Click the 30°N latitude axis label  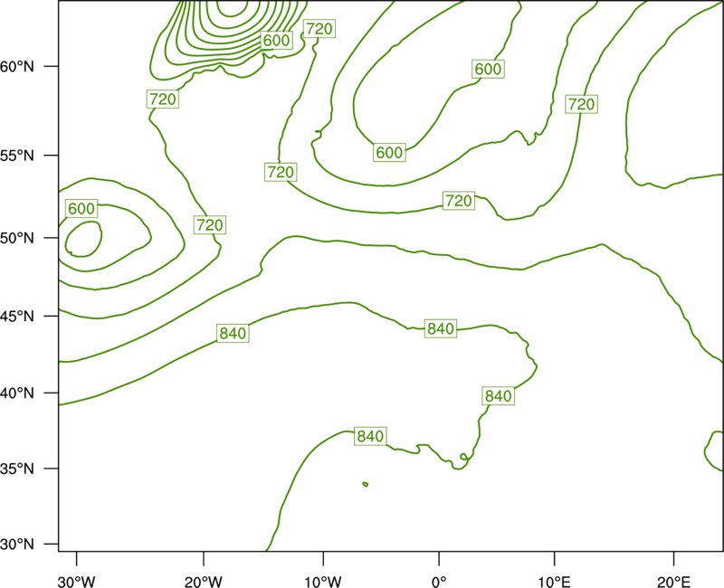[x=17, y=545]
